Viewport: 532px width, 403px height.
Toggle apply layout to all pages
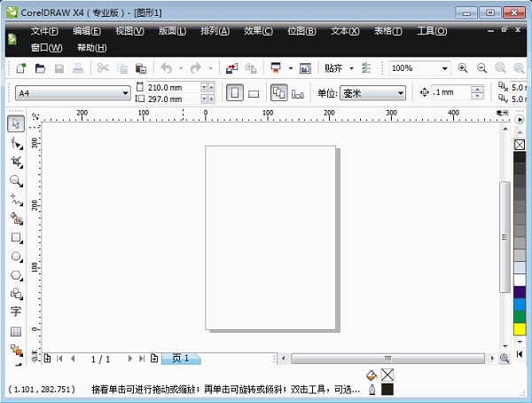point(278,93)
